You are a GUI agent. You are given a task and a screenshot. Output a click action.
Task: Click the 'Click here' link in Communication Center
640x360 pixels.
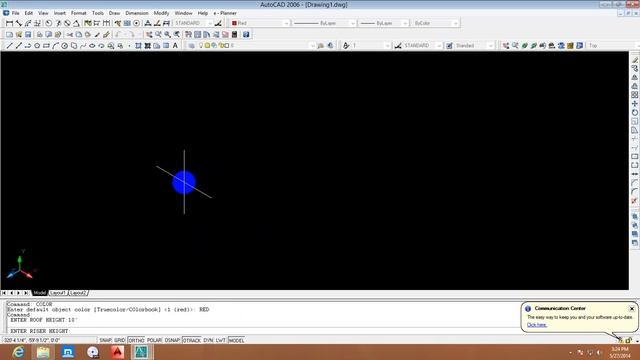point(537,325)
